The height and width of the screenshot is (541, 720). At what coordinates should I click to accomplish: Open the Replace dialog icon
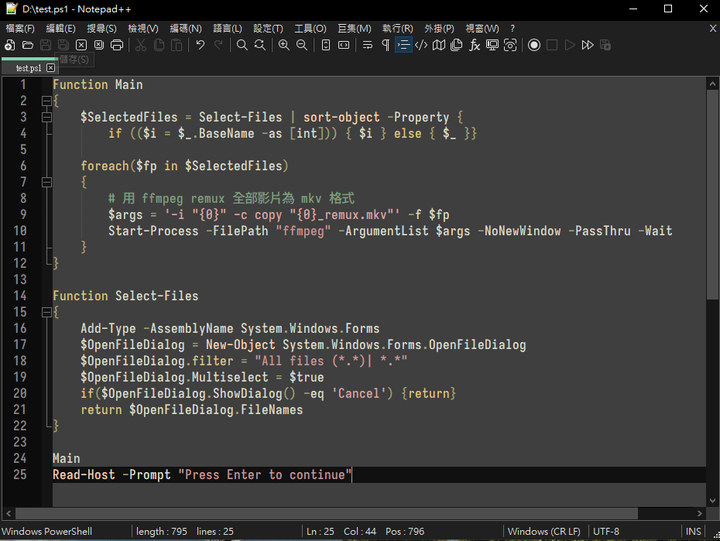coord(260,45)
